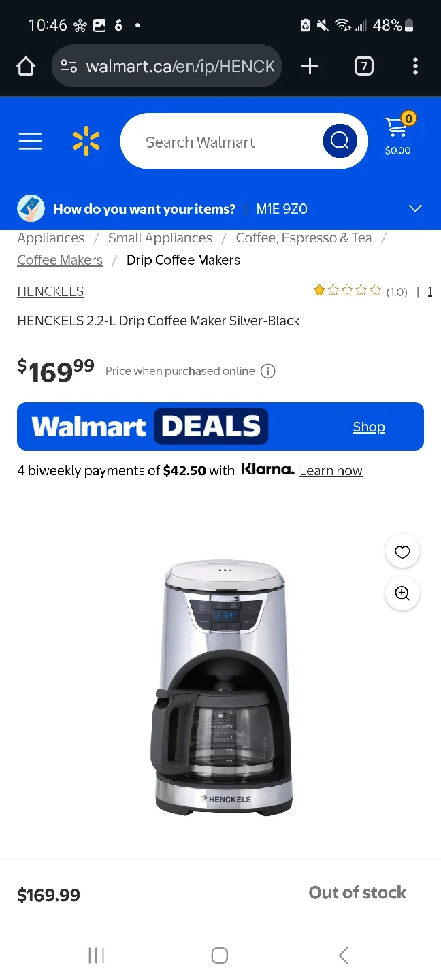Open a new browser tab
The width and height of the screenshot is (441, 980).
coord(310,66)
